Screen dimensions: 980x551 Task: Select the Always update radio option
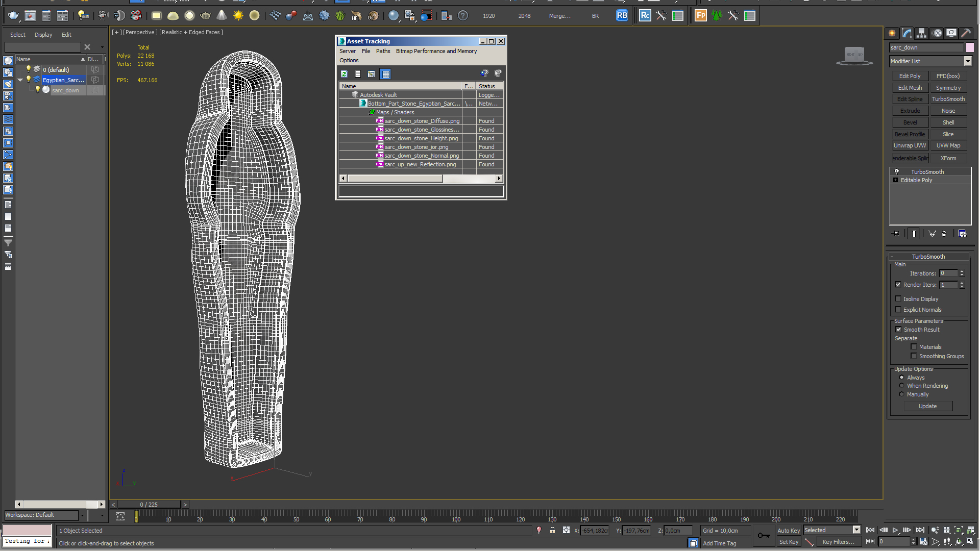click(901, 378)
